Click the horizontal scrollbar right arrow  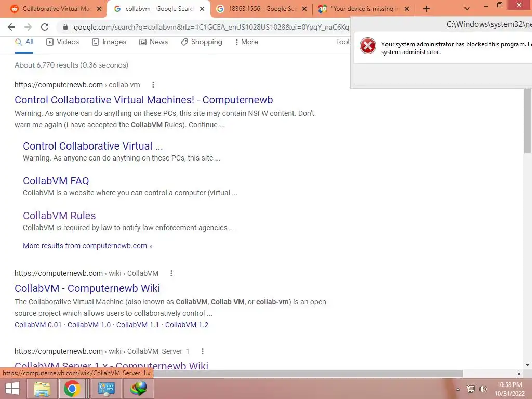(x=519, y=374)
